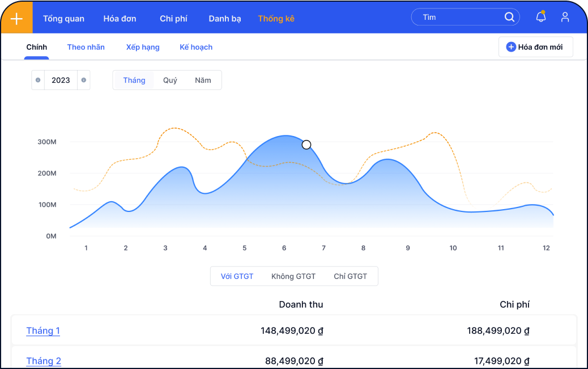Image resolution: width=588 pixels, height=369 pixels.
Task: Open the Hóa đơn menu
Action: [120, 19]
